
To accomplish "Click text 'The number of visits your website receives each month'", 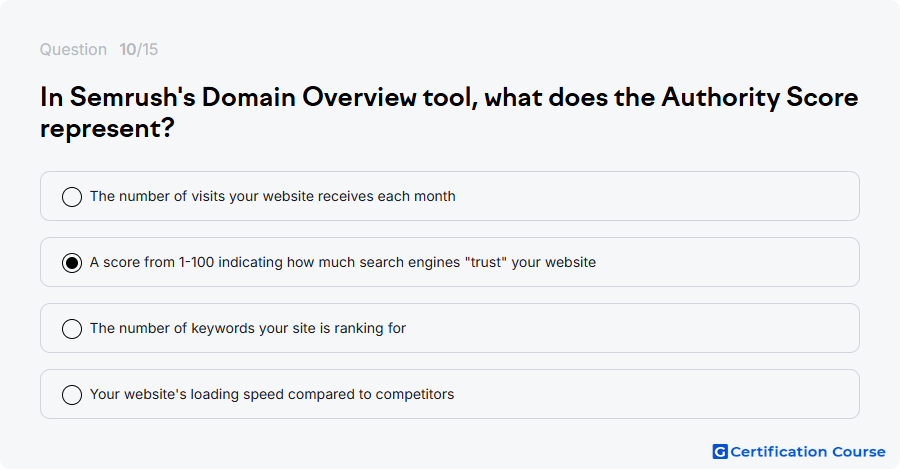I will [273, 196].
